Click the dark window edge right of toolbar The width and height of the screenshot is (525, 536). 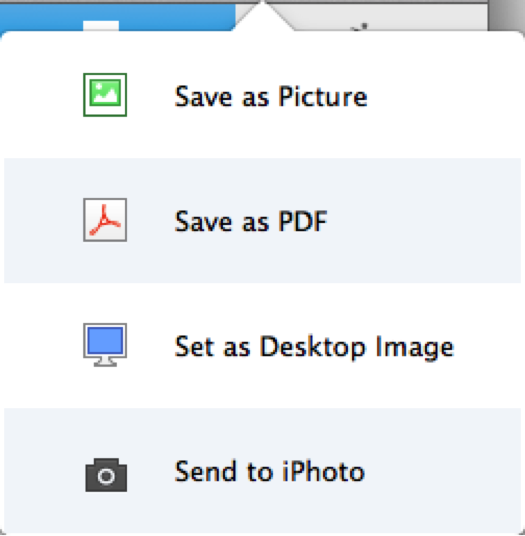point(507,17)
